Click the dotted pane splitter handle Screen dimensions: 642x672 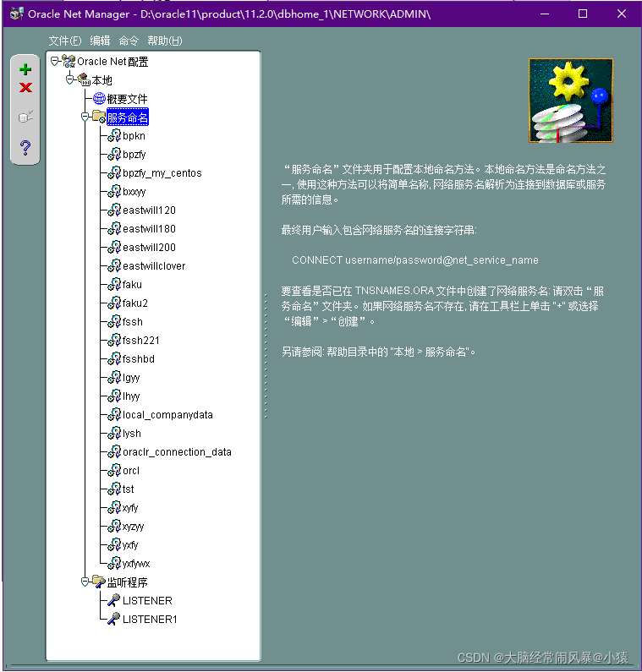click(266, 356)
